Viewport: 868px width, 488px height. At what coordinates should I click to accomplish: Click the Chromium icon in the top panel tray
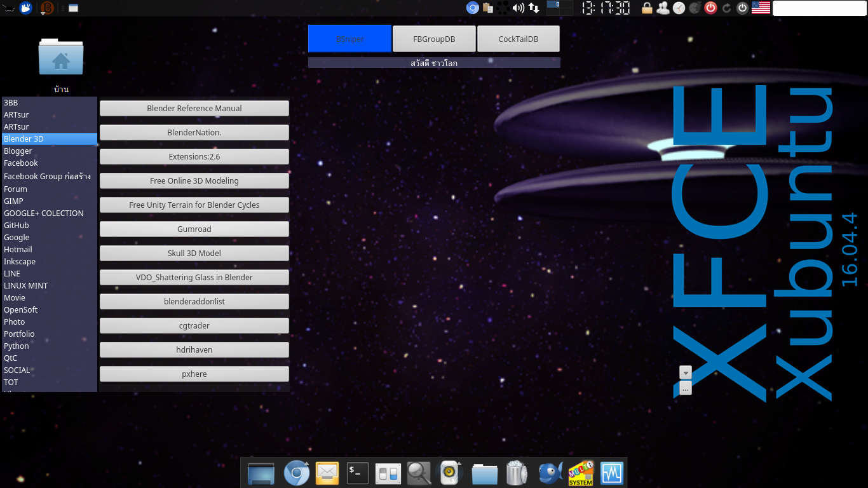(x=472, y=8)
